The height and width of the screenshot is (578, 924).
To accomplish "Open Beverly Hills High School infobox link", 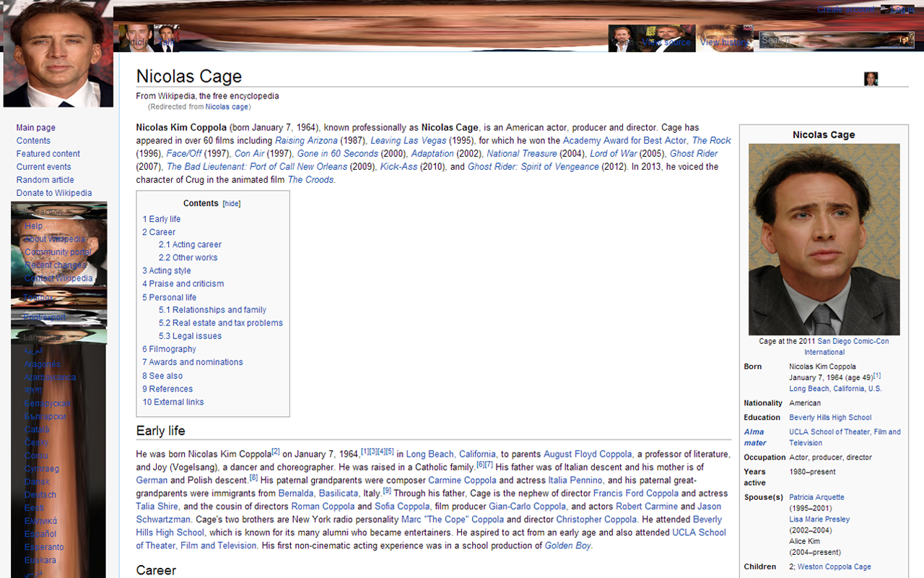I will coord(830,418).
